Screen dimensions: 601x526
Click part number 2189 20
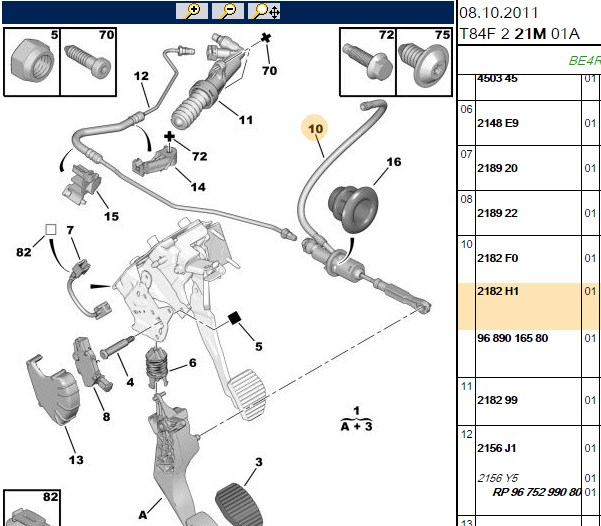click(497, 168)
